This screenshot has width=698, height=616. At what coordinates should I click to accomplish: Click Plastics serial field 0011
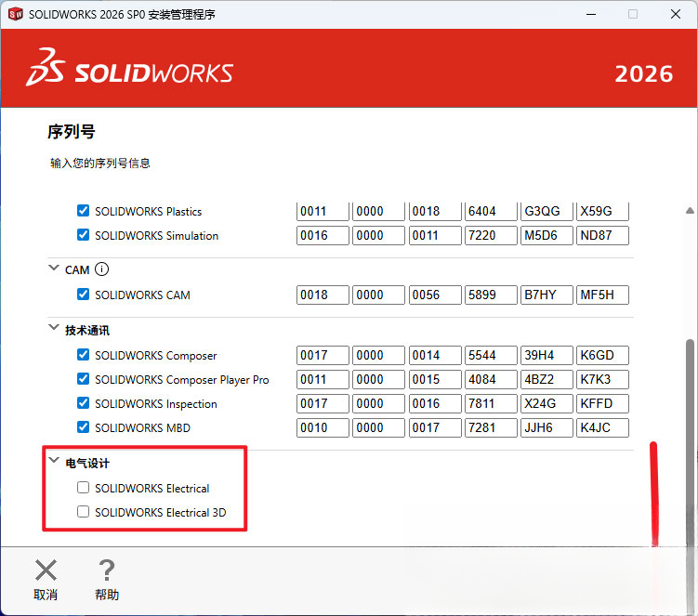pos(323,211)
